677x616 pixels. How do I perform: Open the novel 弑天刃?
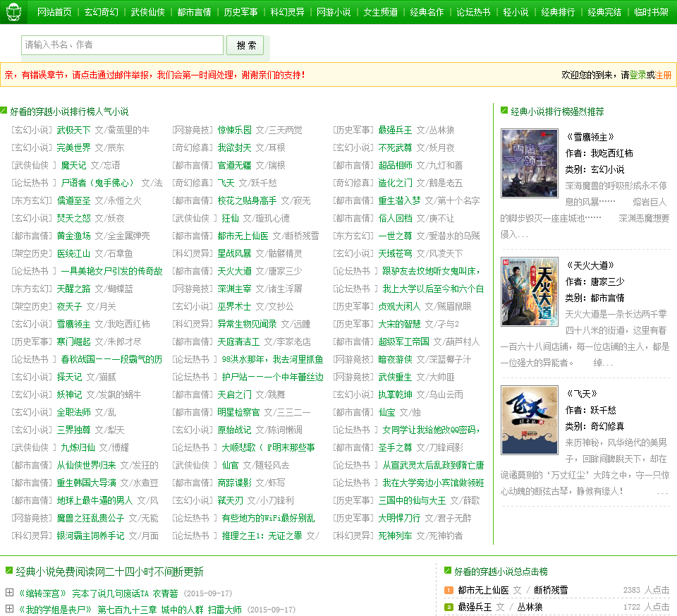pyautogui.click(x=230, y=501)
